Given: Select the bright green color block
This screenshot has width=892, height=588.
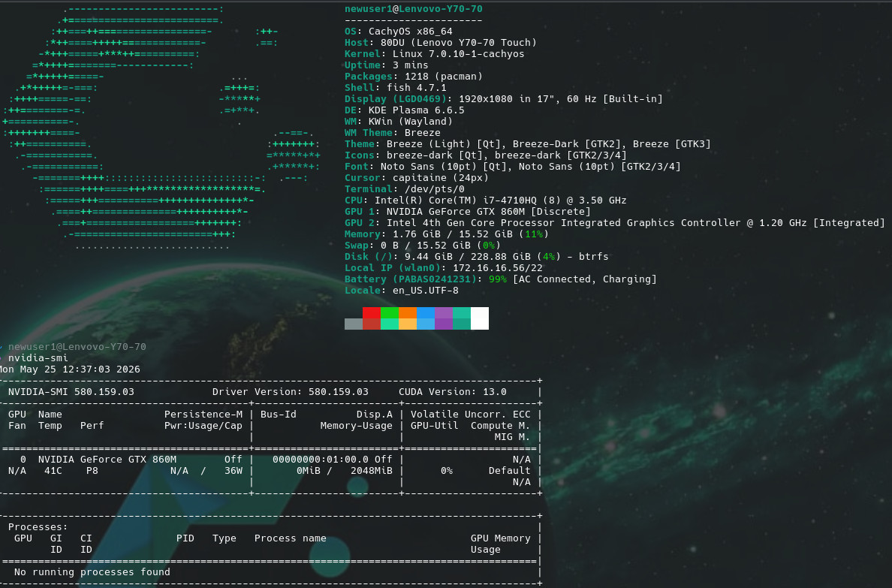Looking at the screenshot, I should point(390,312).
